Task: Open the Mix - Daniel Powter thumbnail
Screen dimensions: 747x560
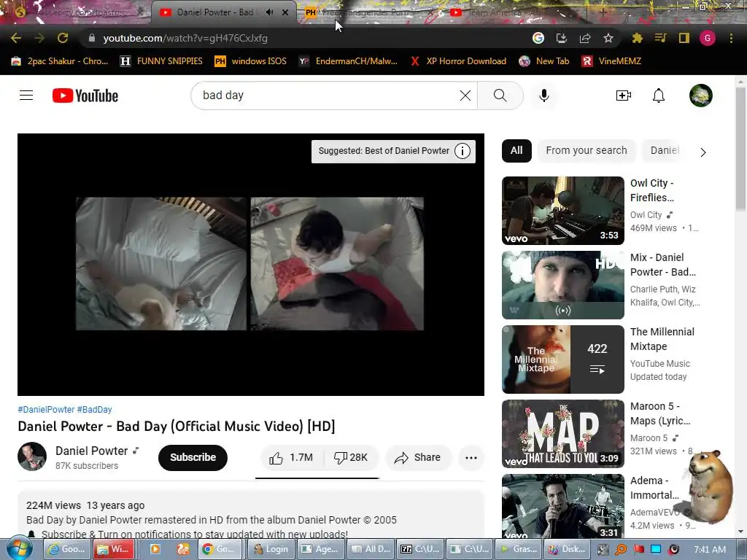Action: tap(562, 285)
